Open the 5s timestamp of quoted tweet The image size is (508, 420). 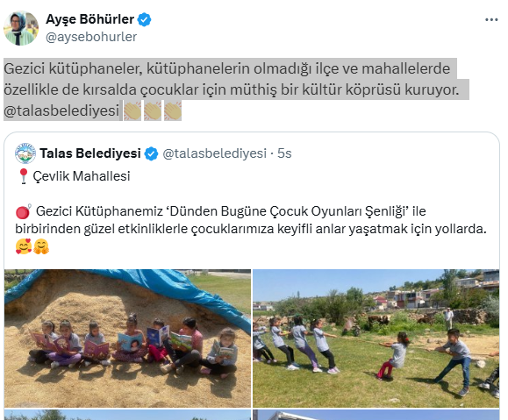pos(284,153)
